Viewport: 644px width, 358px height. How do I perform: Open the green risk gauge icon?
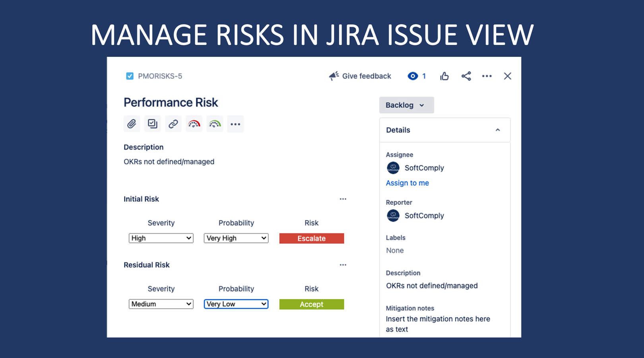pos(215,124)
